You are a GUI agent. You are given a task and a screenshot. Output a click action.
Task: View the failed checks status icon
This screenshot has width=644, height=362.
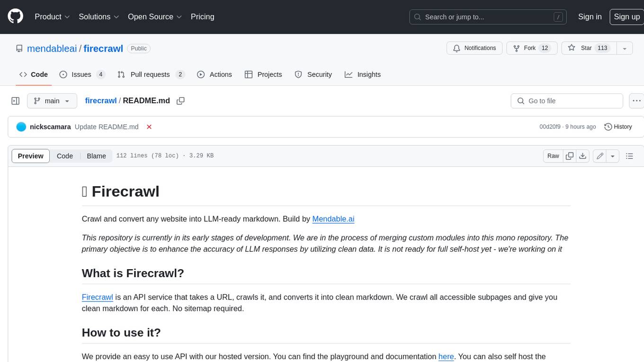[149, 127]
